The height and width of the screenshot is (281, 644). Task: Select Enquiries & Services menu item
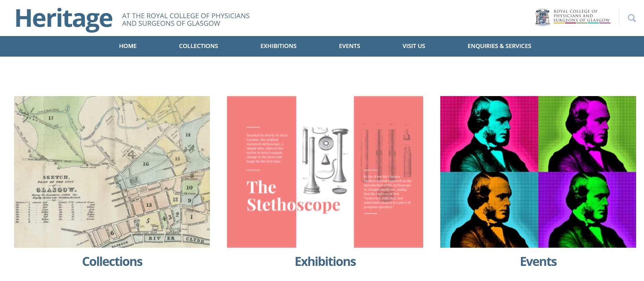click(x=499, y=46)
